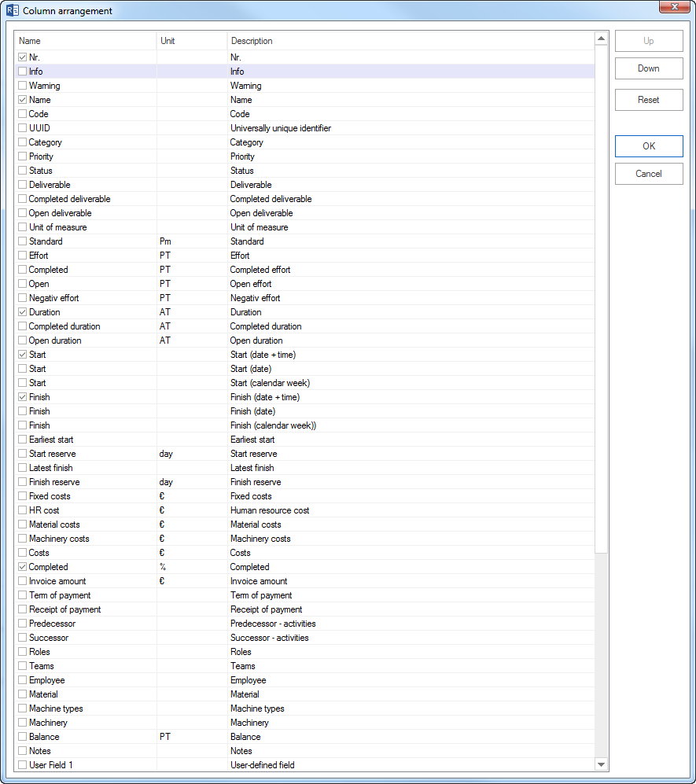Move the selected column down

pyautogui.click(x=649, y=68)
